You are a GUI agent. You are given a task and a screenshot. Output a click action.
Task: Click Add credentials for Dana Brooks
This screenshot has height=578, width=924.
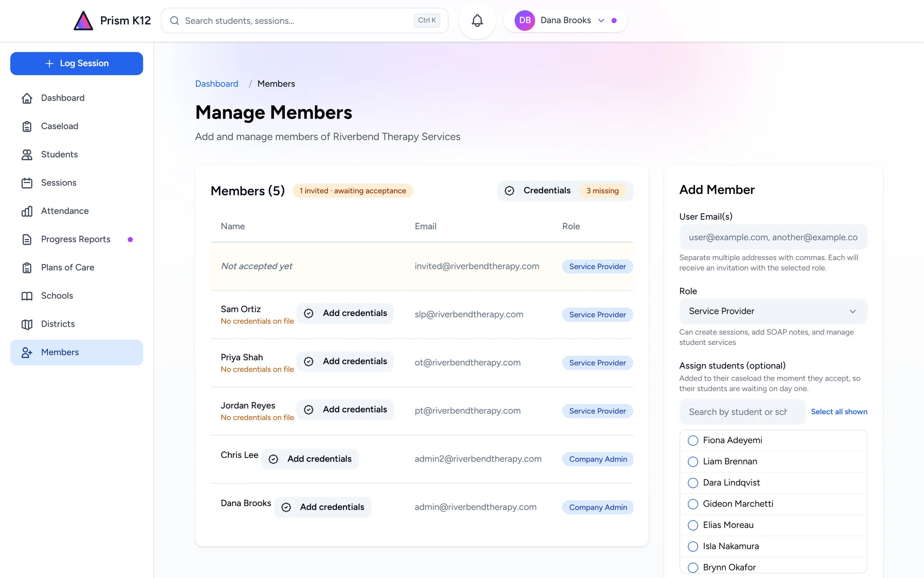click(323, 507)
